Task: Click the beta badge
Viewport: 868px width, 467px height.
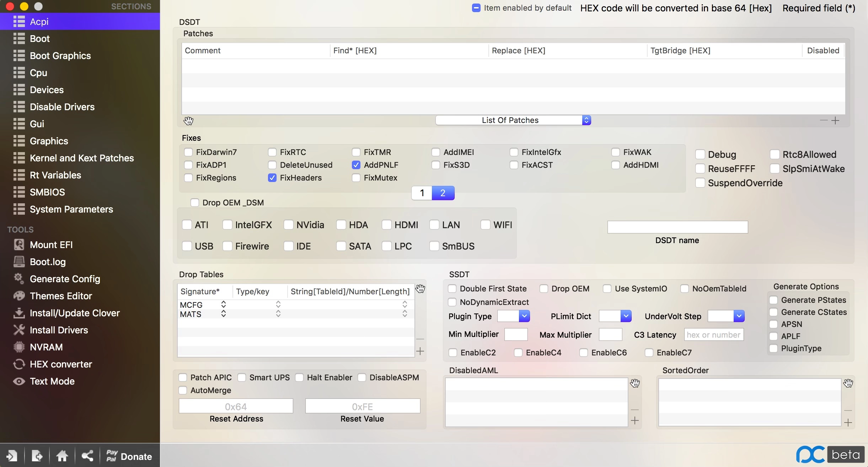Action: pos(846,455)
